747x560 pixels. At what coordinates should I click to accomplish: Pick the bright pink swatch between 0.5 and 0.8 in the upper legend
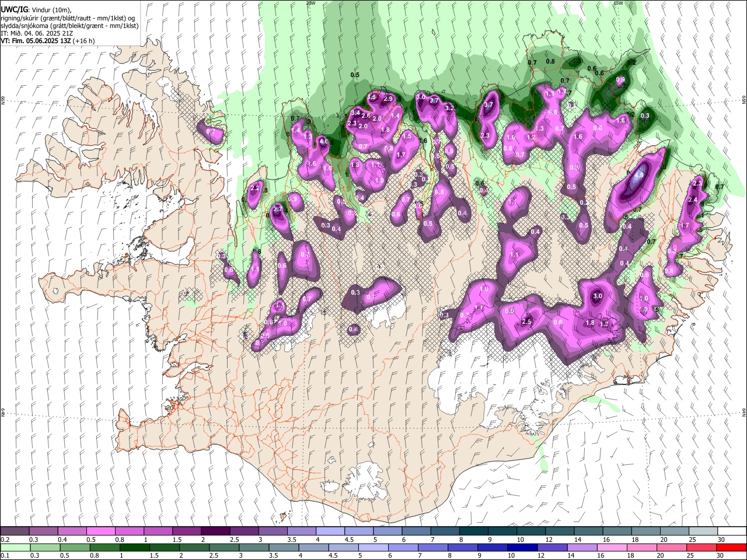click(100, 531)
